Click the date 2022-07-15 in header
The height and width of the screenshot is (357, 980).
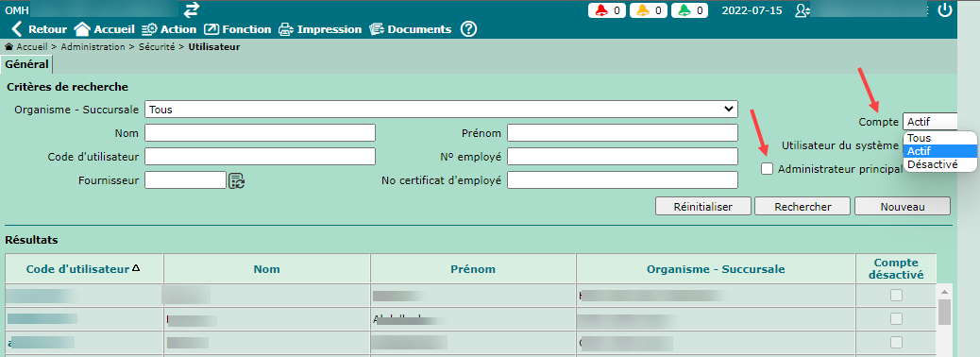coord(752,10)
